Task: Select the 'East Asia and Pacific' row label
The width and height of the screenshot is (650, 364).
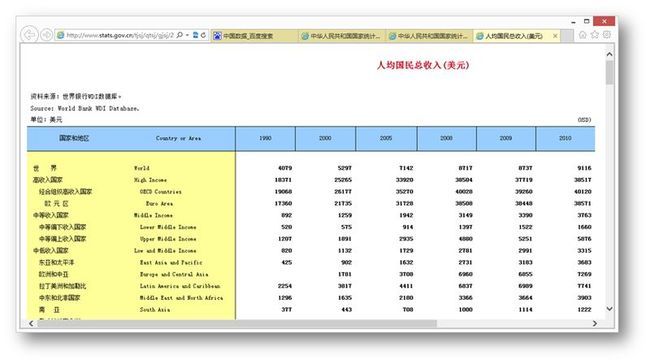Action: 171,263
